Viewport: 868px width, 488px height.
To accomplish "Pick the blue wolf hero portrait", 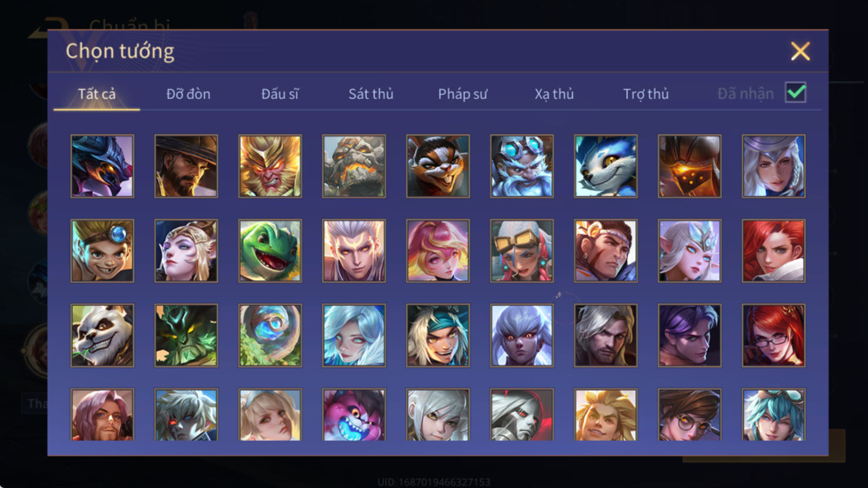I will (605, 166).
